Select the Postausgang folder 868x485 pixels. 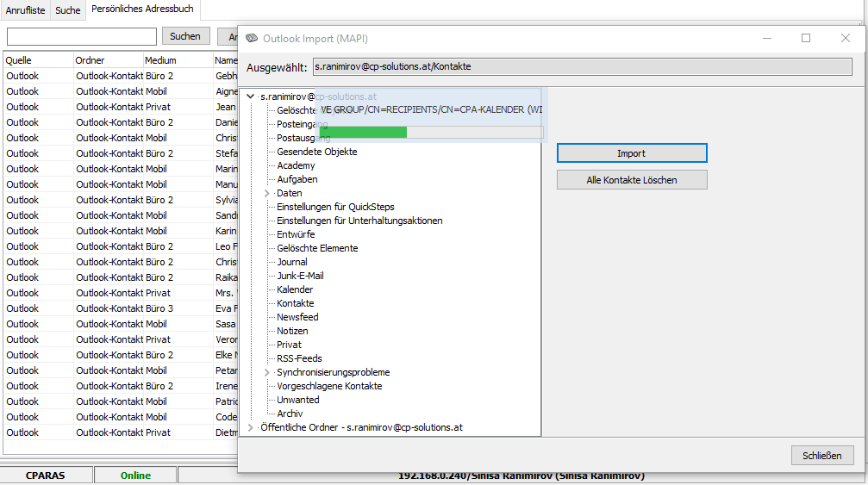click(303, 138)
